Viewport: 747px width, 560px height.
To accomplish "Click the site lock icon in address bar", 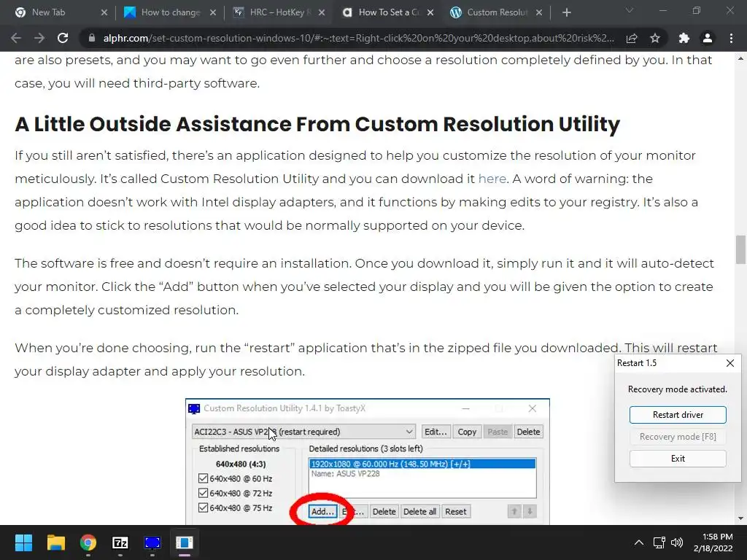I will 91,38.
